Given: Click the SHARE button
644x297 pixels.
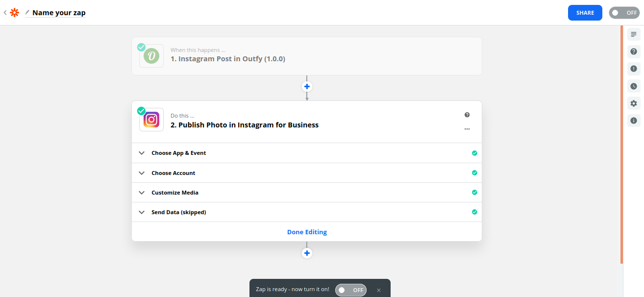Looking at the screenshot, I should [585, 13].
